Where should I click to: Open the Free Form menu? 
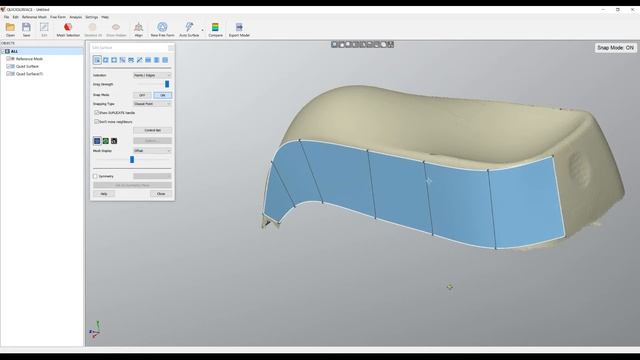point(58,17)
